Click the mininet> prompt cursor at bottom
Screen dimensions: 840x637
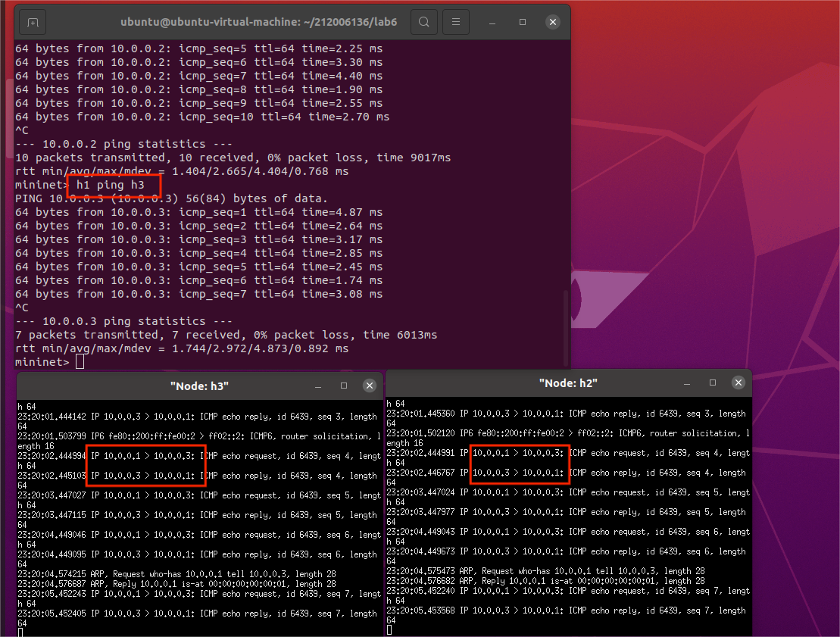(80, 362)
